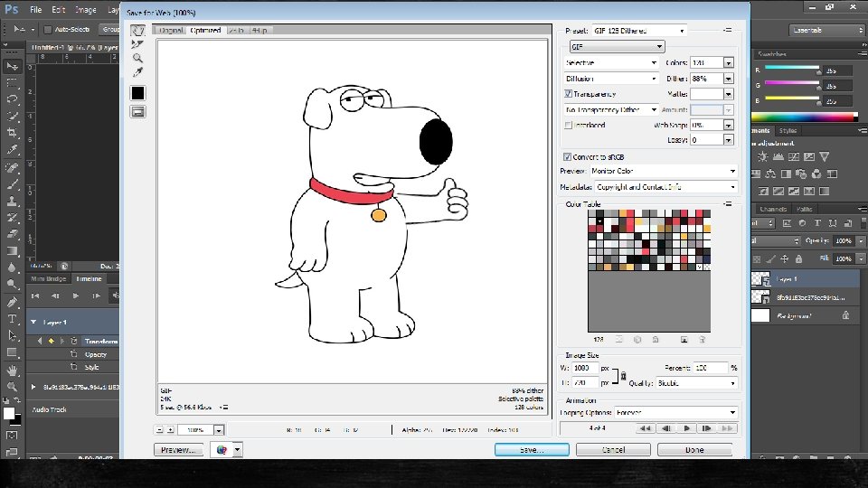The image size is (868, 488).
Task: Select the Eraser tool
Action: [x=12, y=234]
